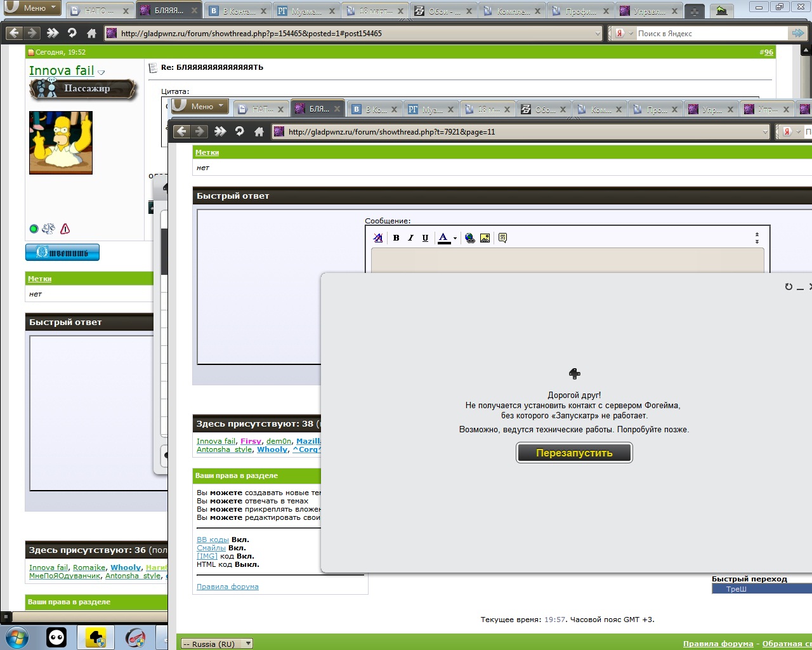Expand the Innova fail username dropdown arrow
Image resolution: width=812 pixels, height=650 pixels.
(101, 72)
